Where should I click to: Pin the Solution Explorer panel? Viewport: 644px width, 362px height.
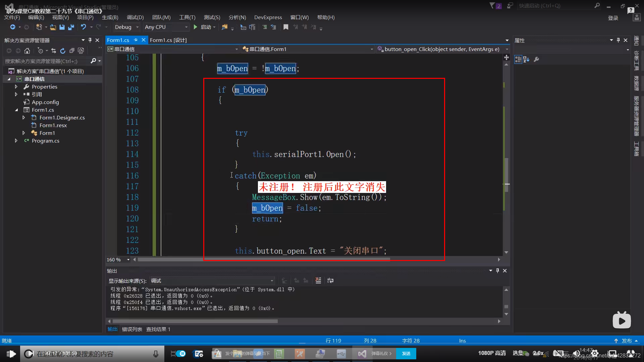pos(90,40)
